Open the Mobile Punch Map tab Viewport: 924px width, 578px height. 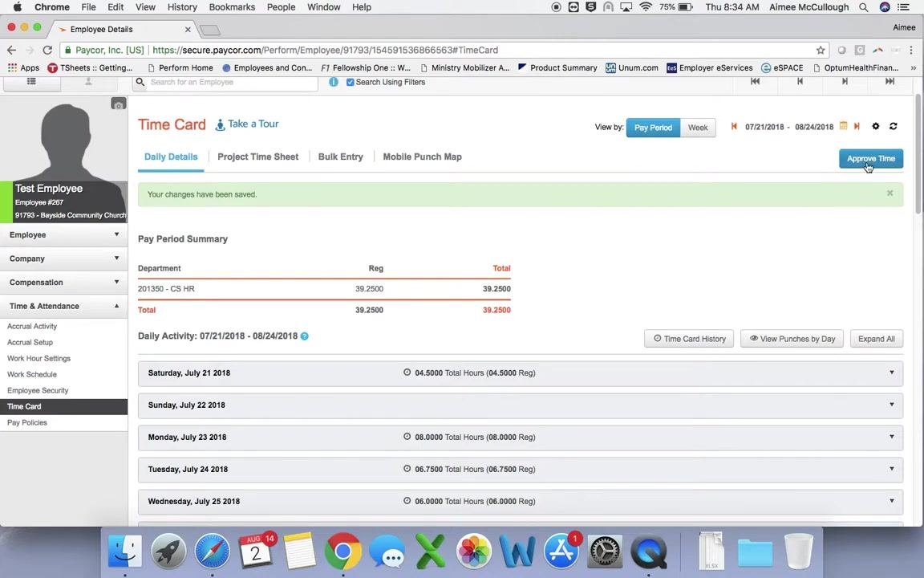(x=423, y=157)
